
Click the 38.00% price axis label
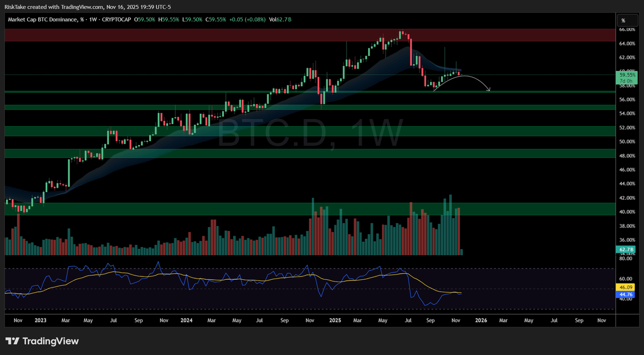click(627, 226)
